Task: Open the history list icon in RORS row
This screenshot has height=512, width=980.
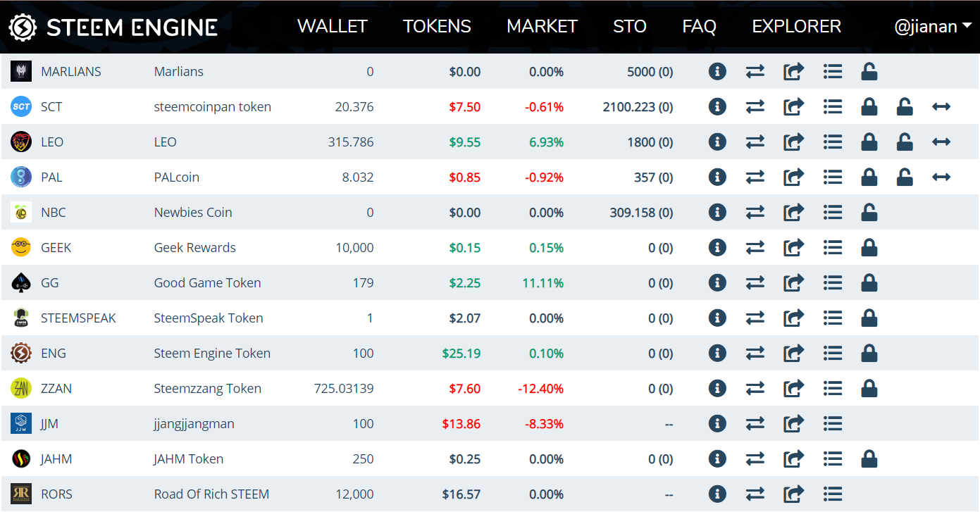Action: (x=833, y=494)
